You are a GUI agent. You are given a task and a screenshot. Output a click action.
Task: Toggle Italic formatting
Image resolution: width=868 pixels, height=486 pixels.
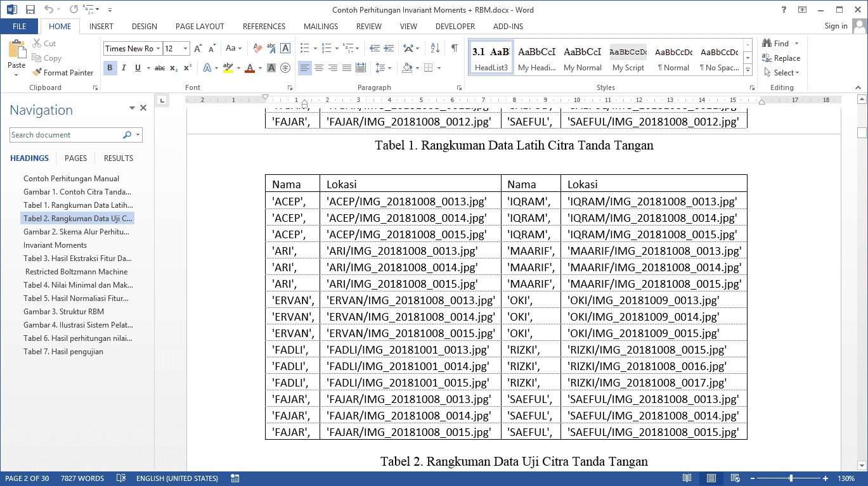coord(124,68)
